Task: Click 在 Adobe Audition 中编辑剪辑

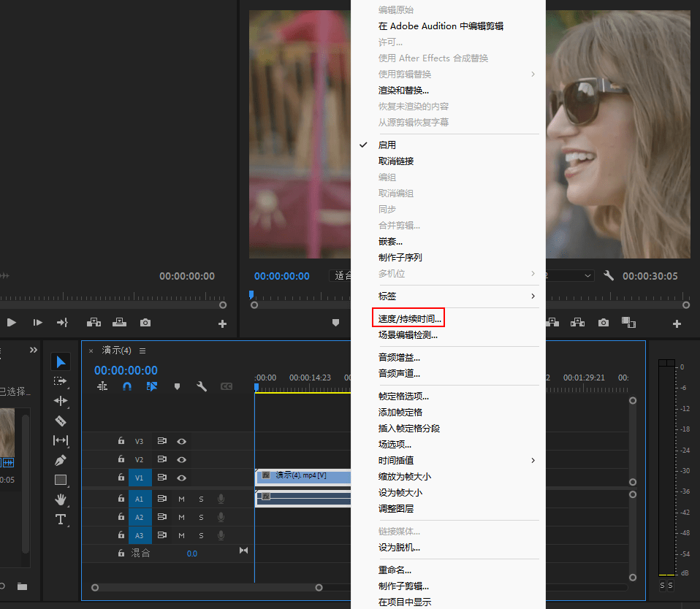Action: tap(441, 26)
